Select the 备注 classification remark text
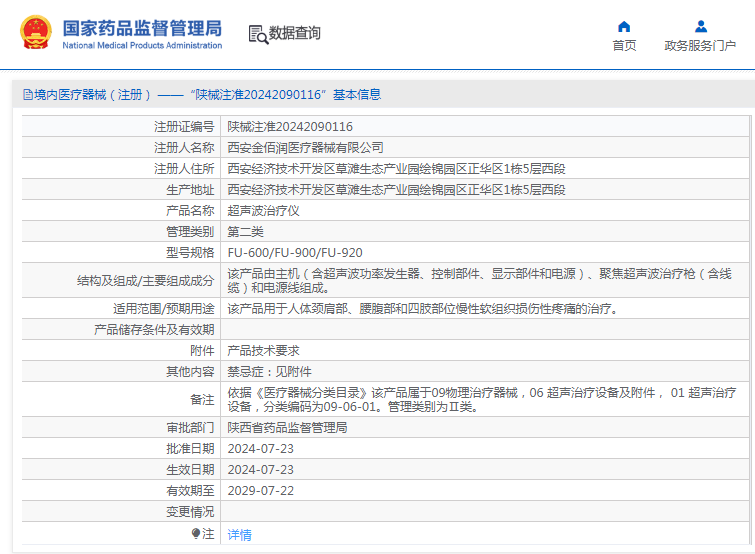This screenshot has width=755, height=554. pyautogui.click(x=482, y=399)
